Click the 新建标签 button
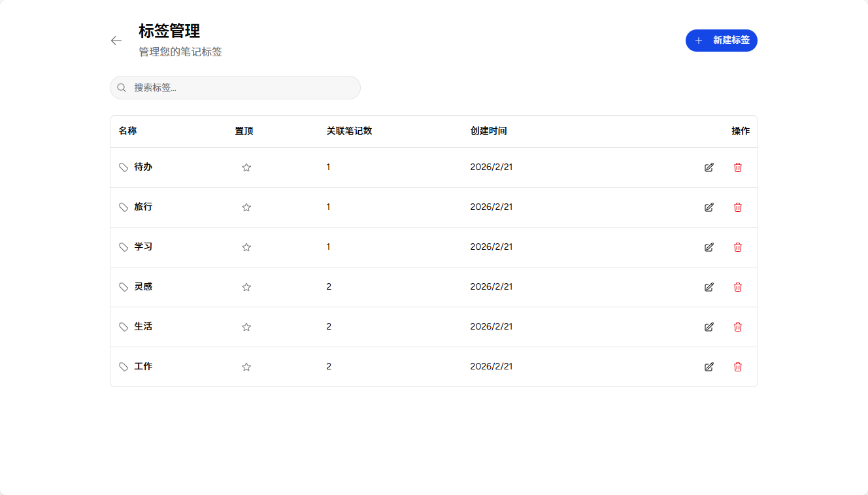The width and height of the screenshot is (868, 495). pos(721,41)
